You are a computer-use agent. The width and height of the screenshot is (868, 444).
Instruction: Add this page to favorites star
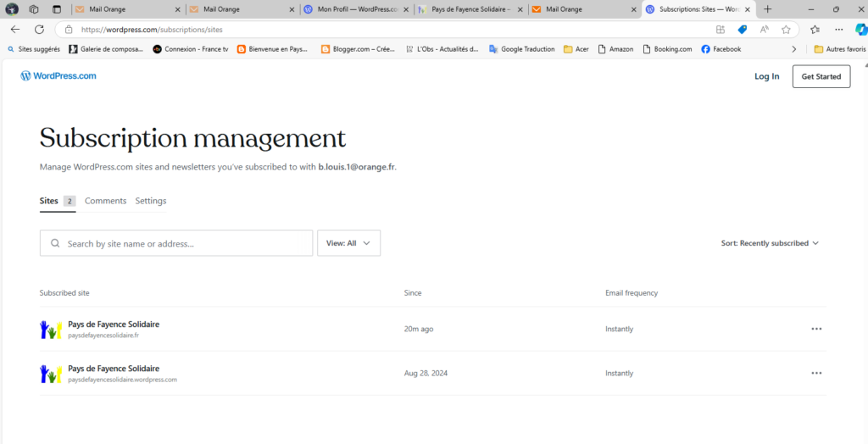786,29
